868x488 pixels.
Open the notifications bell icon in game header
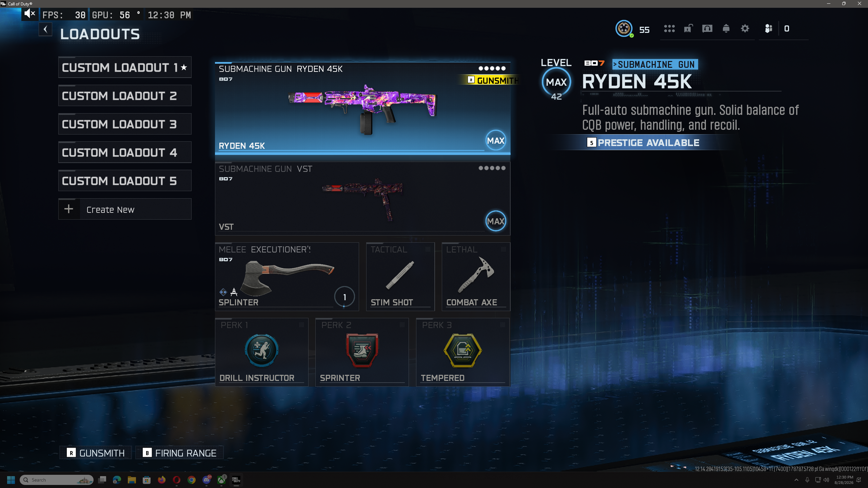[x=726, y=28]
